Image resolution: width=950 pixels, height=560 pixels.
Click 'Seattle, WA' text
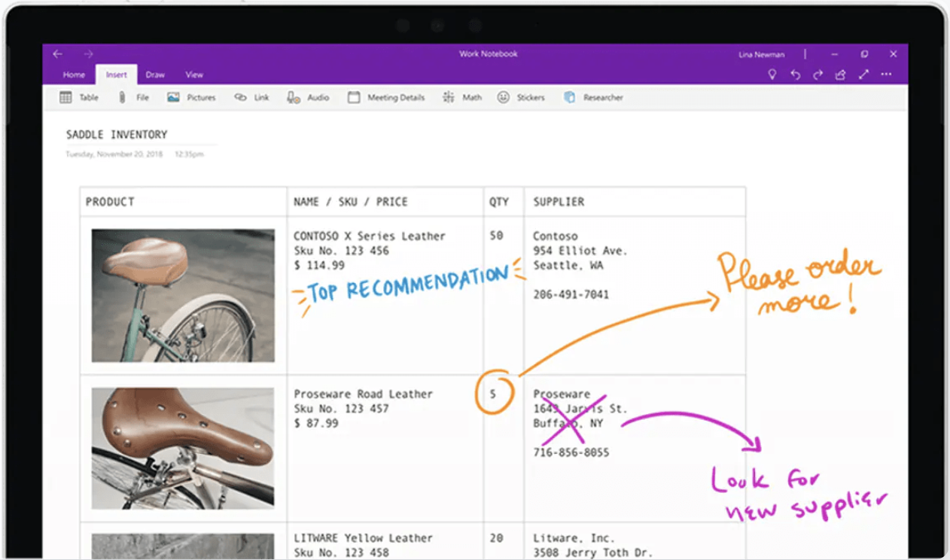click(568, 266)
